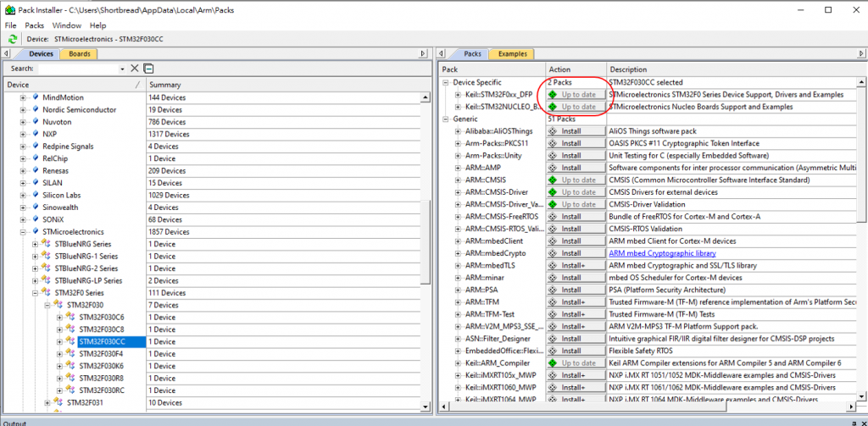Collapse the Device Specific group

tap(446, 82)
